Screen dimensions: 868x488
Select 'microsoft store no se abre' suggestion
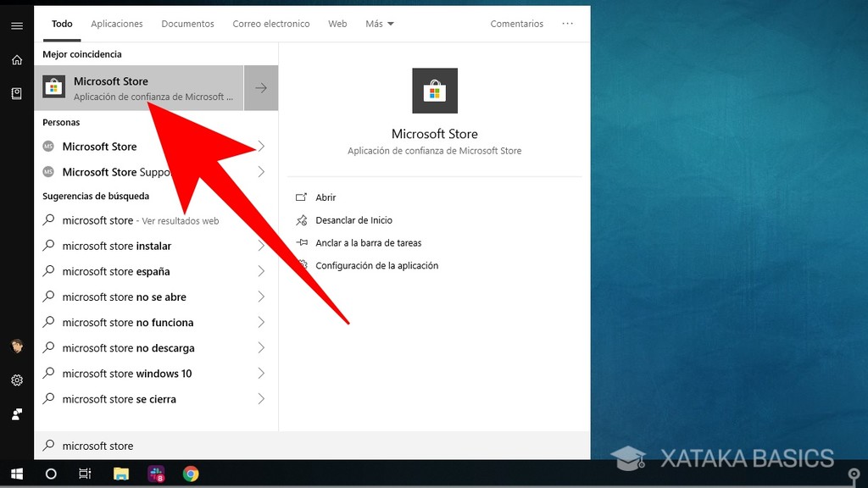coord(156,297)
